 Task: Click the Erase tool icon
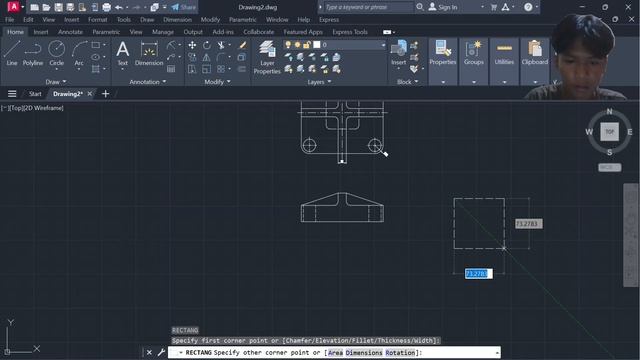[x=242, y=45]
